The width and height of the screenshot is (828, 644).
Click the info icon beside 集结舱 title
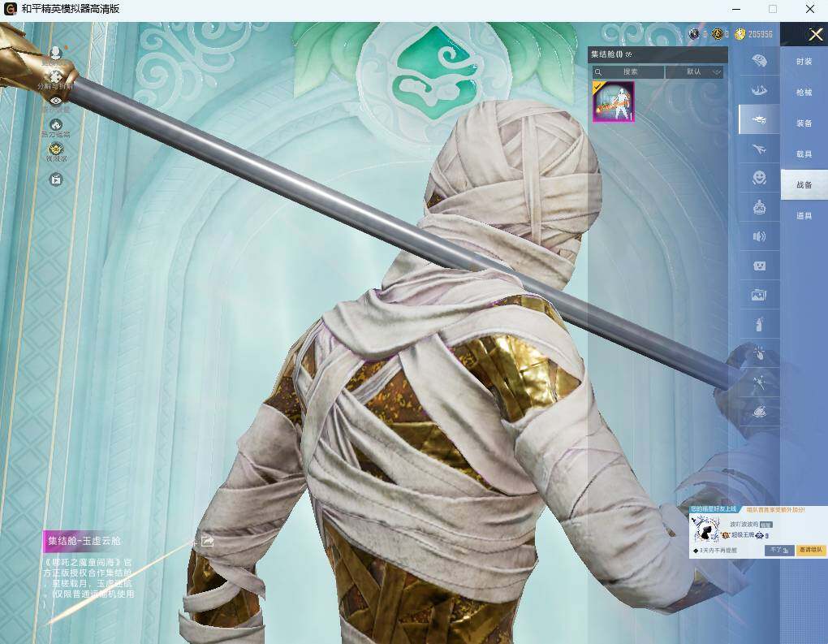point(629,54)
